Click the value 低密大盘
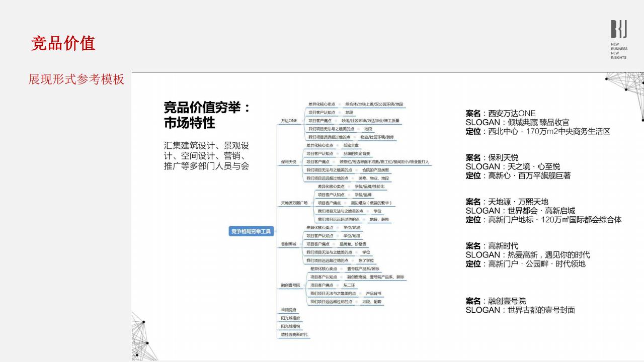This screenshot has height=362, width=644. [350, 145]
